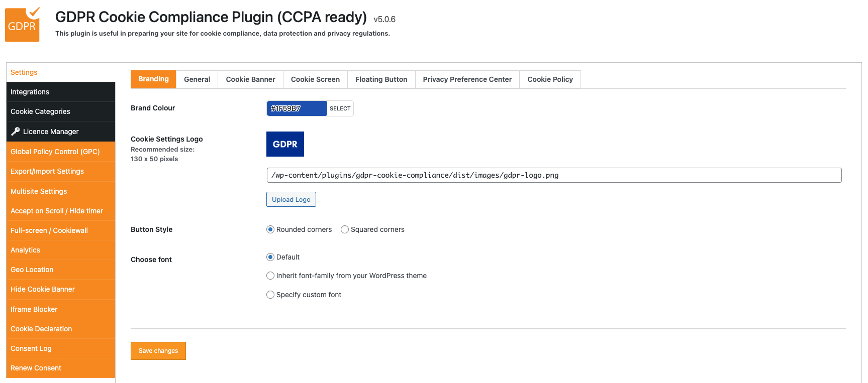Choose the Default font option

pyautogui.click(x=270, y=257)
